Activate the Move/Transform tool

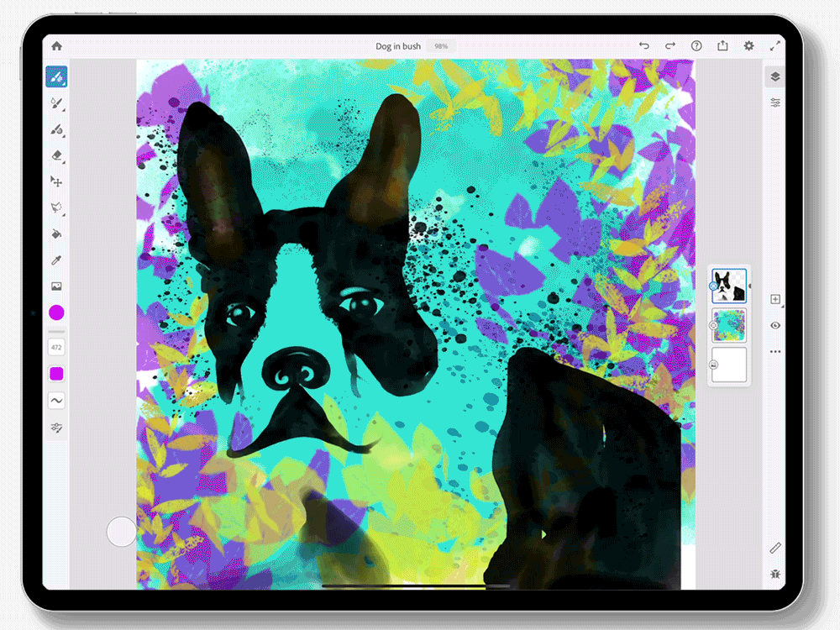(x=56, y=181)
